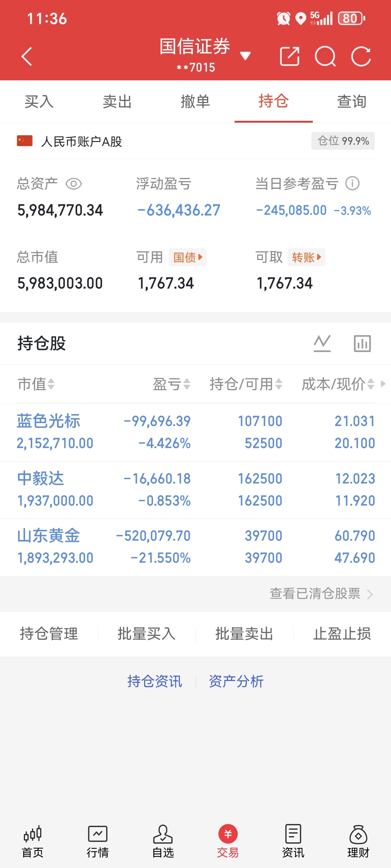
Task: Sort holdings by 盈亏 column
Action: pos(172,384)
